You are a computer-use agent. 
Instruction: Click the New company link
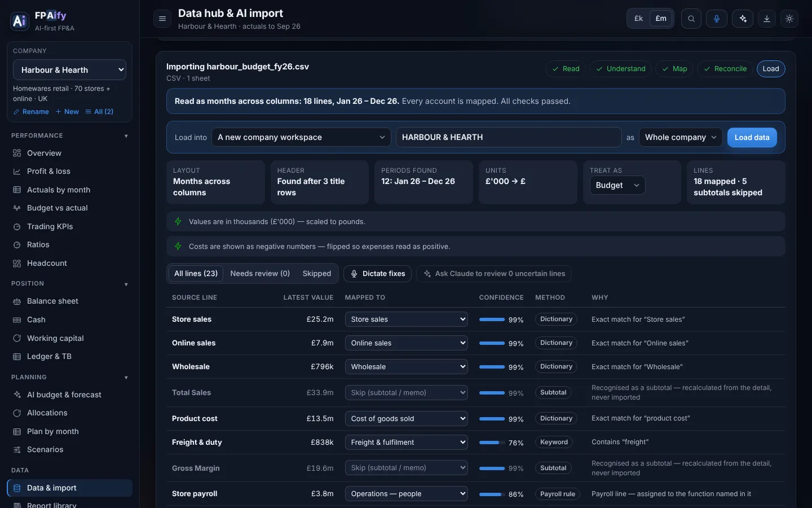[67, 112]
